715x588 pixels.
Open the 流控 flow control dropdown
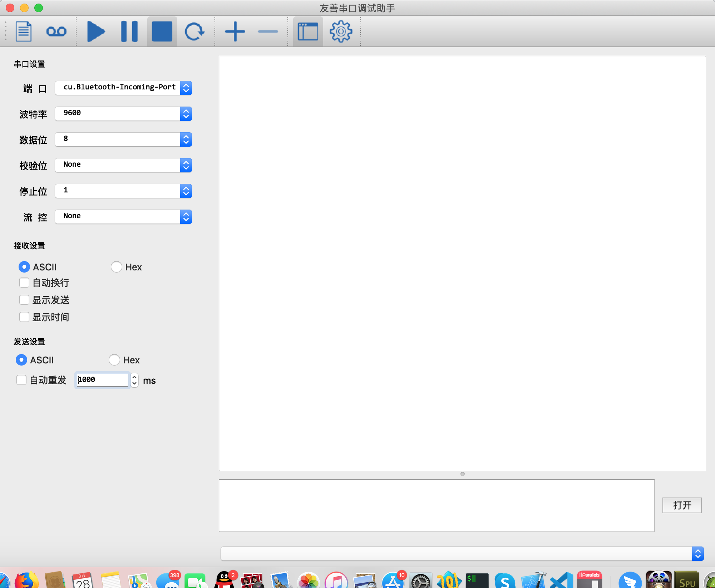(x=123, y=217)
